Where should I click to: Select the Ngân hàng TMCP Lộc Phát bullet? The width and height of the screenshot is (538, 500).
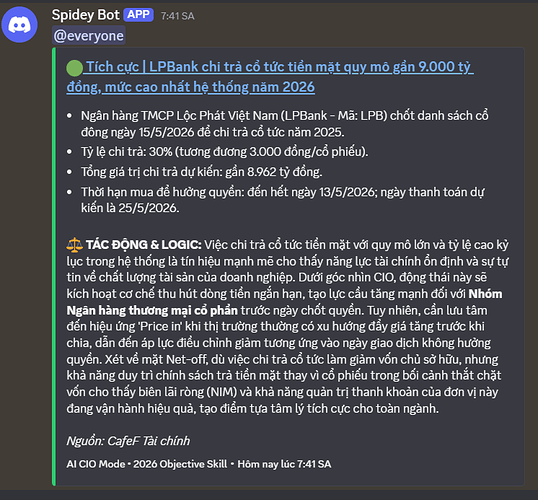(284, 124)
